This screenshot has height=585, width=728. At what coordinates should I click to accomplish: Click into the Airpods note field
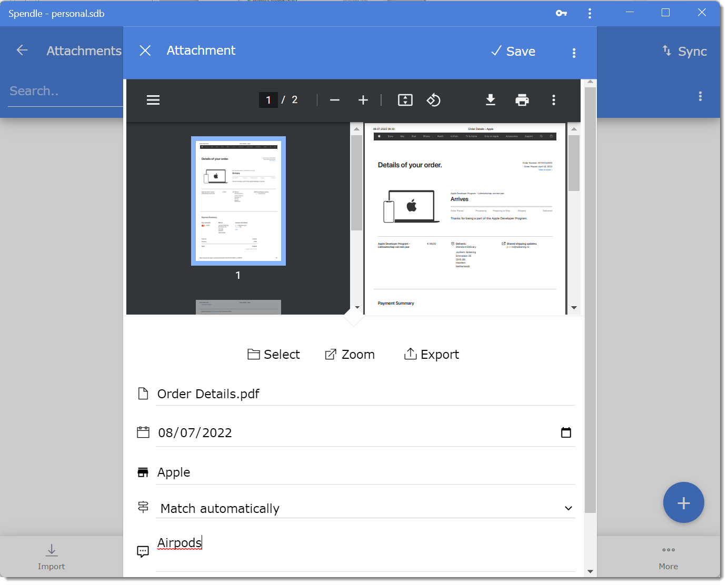[366, 551]
